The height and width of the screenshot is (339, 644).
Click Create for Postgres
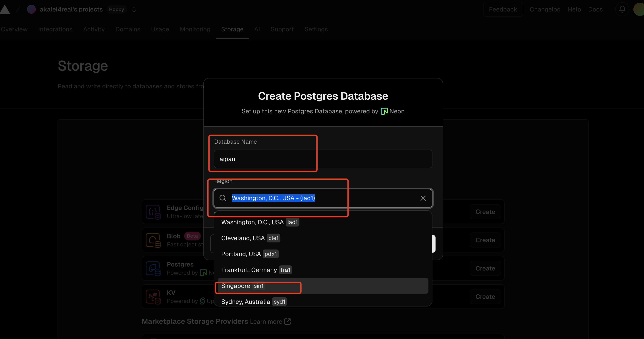(485, 268)
